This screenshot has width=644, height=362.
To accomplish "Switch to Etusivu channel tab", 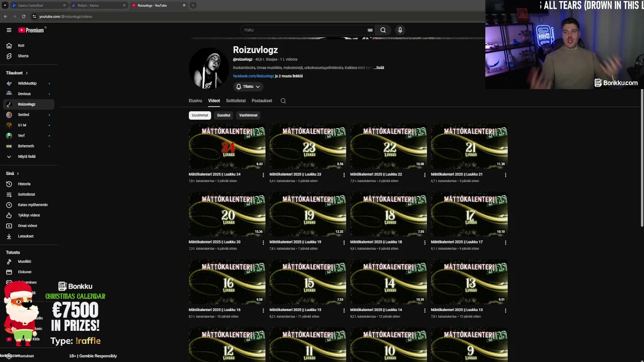I will (x=195, y=101).
